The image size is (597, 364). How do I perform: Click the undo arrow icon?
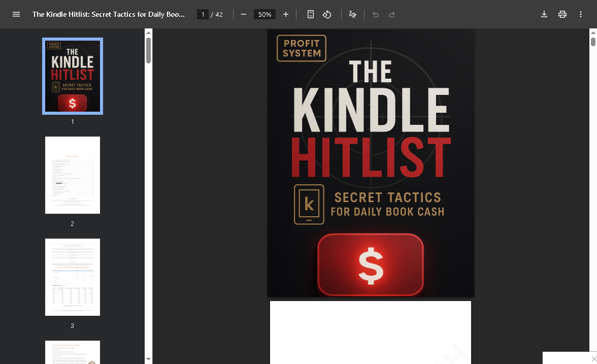coord(376,14)
